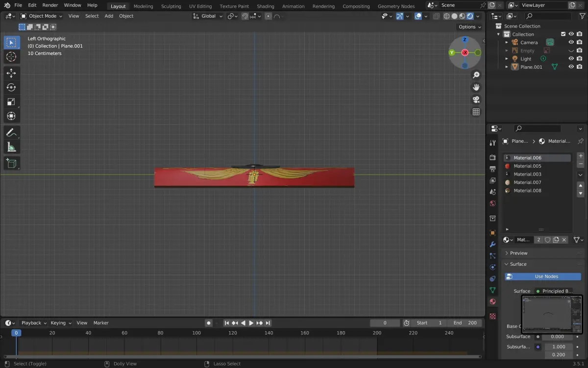Add a new material slot
This screenshot has width=588, height=368.
point(581,156)
